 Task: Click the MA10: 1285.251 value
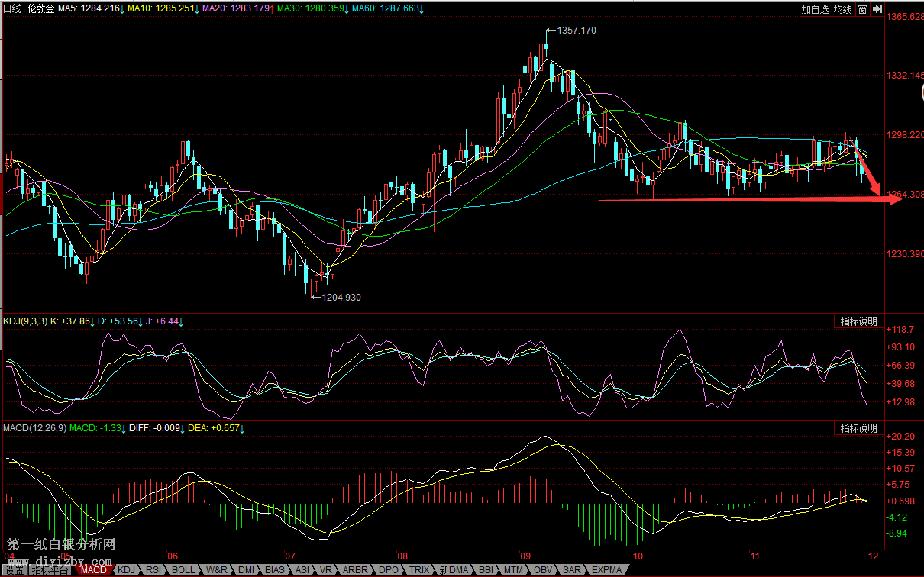pos(161,8)
